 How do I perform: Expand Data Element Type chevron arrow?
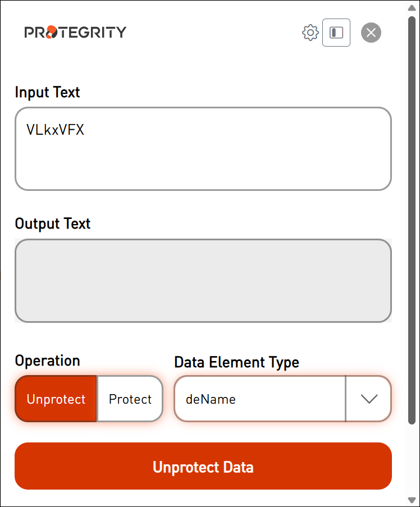coord(368,399)
